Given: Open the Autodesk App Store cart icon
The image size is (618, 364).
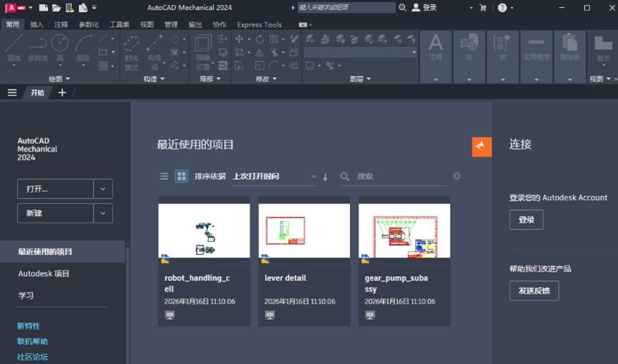Looking at the screenshot, I should (483, 7).
